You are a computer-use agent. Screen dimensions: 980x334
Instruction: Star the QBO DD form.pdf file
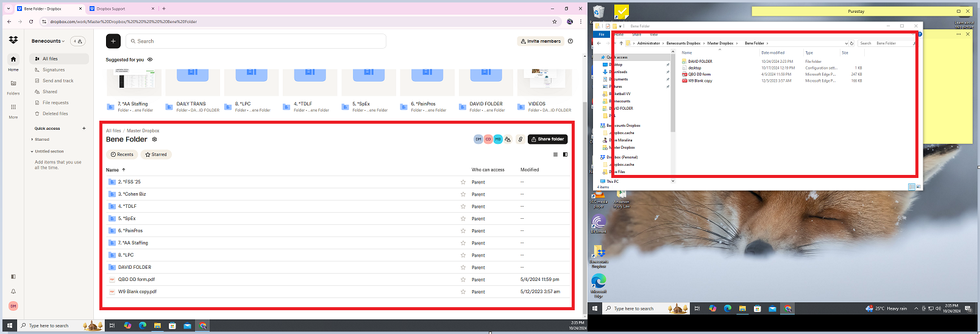click(463, 280)
